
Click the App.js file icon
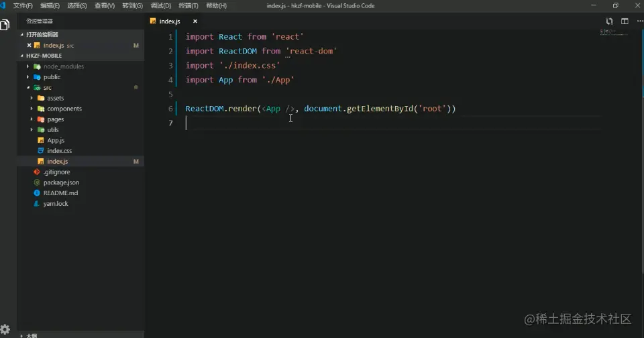tap(41, 140)
